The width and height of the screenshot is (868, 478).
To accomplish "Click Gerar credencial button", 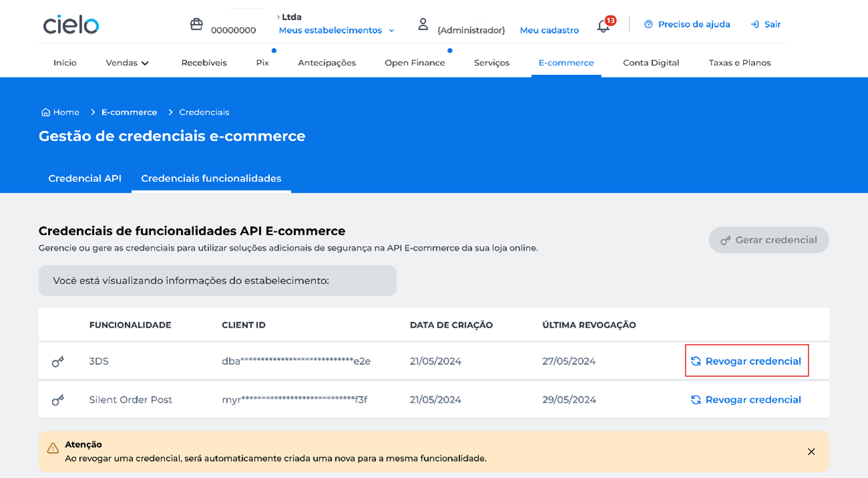I will point(769,240).
